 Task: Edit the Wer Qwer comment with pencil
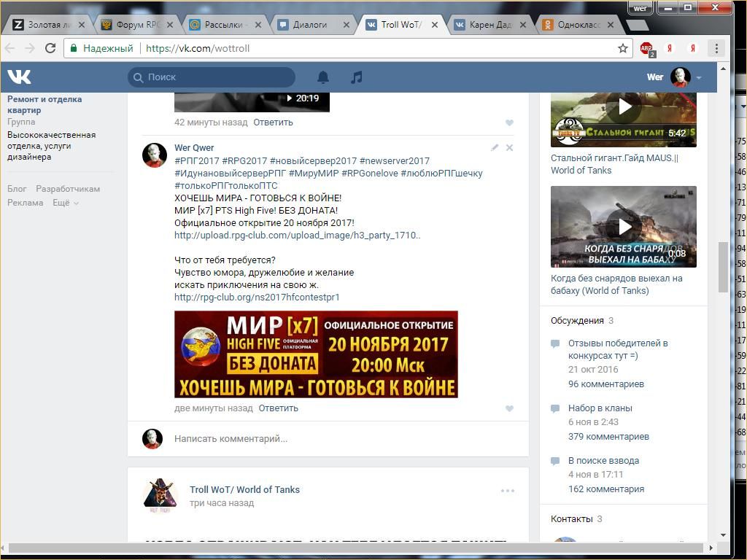(495, 147)
